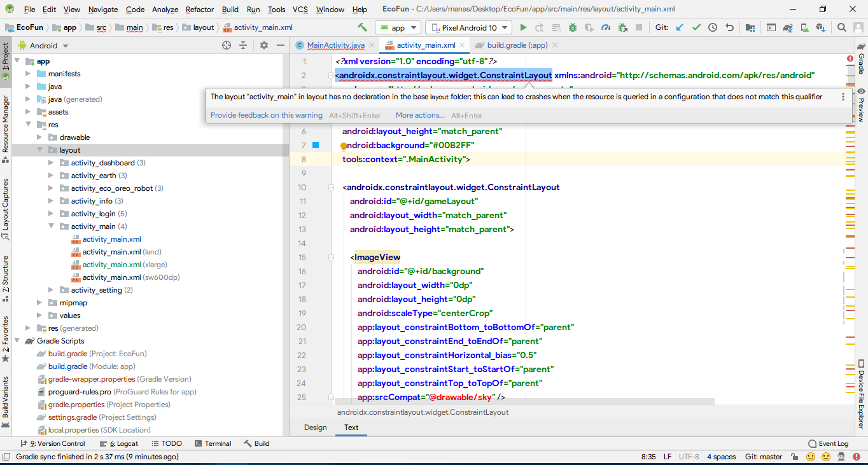Click the Git commit checkmark icon
868x465 pixels.
coord(696,27)
